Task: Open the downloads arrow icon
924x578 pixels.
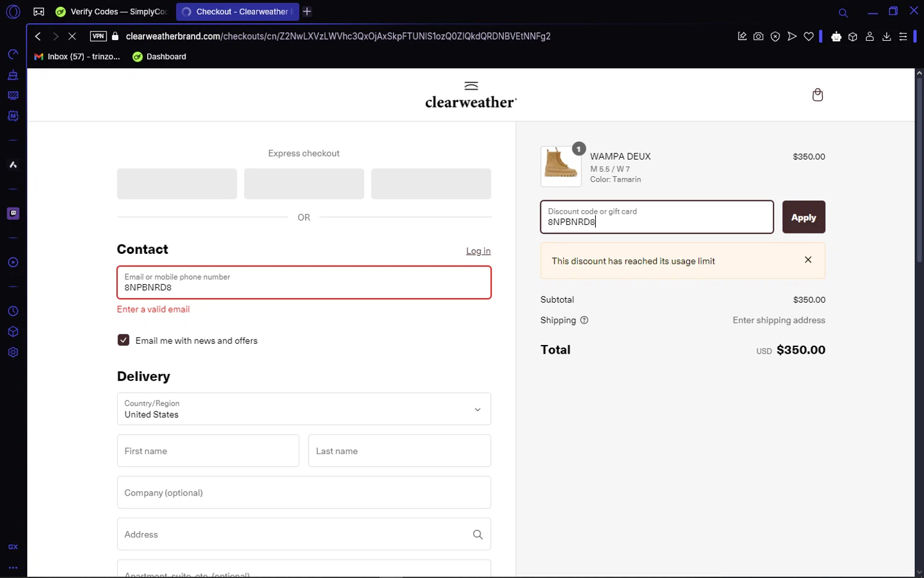Action: tap(886, 36)
